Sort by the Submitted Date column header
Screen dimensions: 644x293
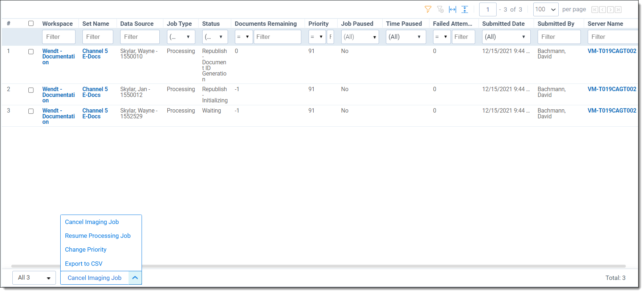(x=504, y=24)
